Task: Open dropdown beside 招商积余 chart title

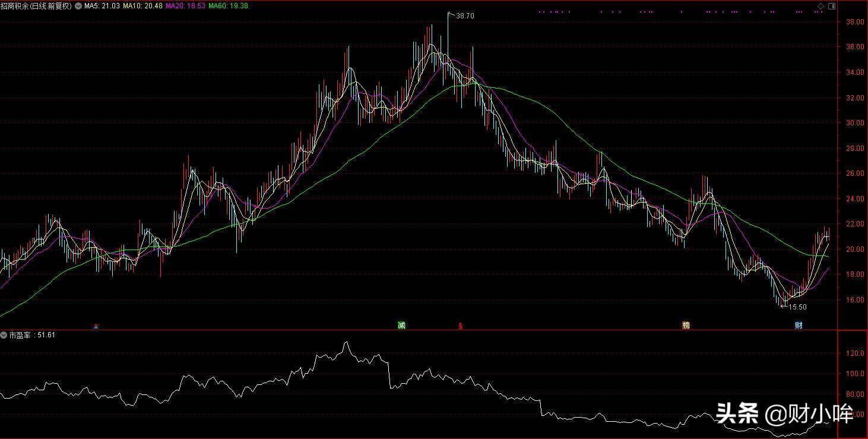Action: point(78,5)
